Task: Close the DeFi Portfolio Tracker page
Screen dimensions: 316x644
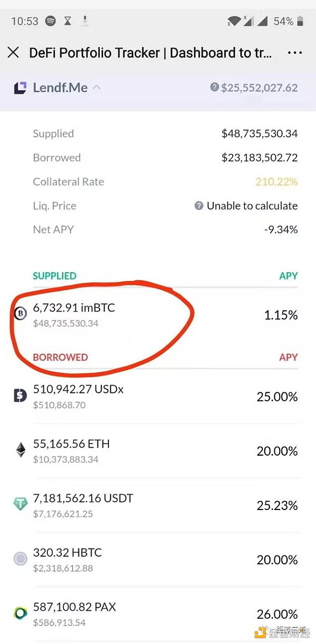Action: [13, 53]
